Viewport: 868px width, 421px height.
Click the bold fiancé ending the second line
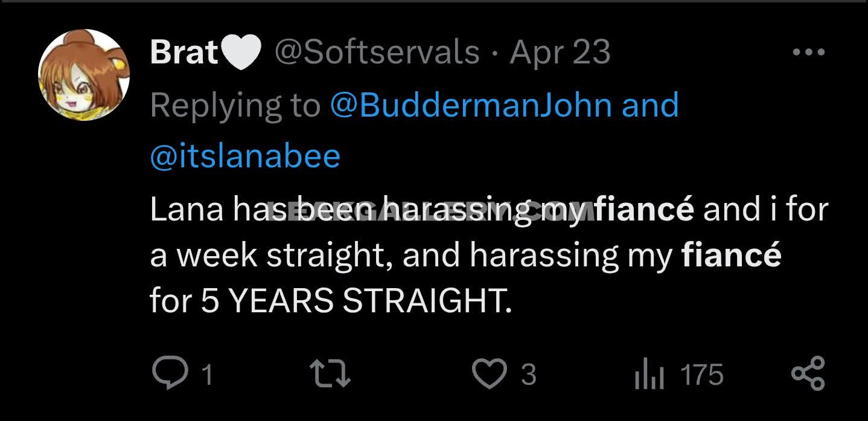click(x=731, y=255)
